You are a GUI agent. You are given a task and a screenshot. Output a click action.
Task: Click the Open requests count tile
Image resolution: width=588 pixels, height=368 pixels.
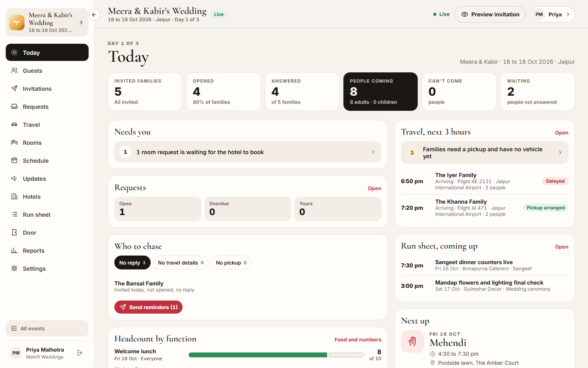(158, 209)
